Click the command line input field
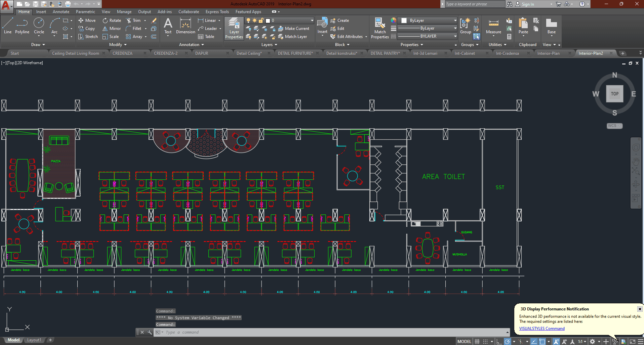The image size is (644, 345). click(x=333, y=332)
